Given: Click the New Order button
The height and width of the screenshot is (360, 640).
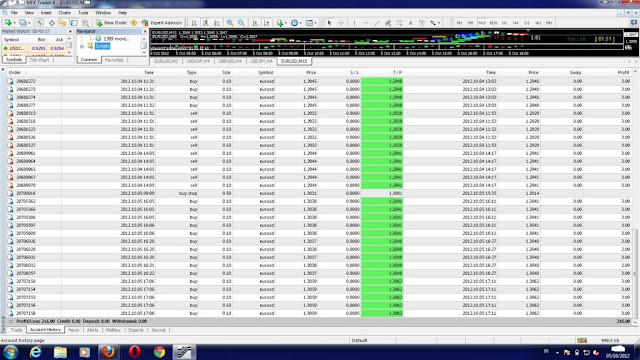Looking at the screenshot, I should 111,23.
